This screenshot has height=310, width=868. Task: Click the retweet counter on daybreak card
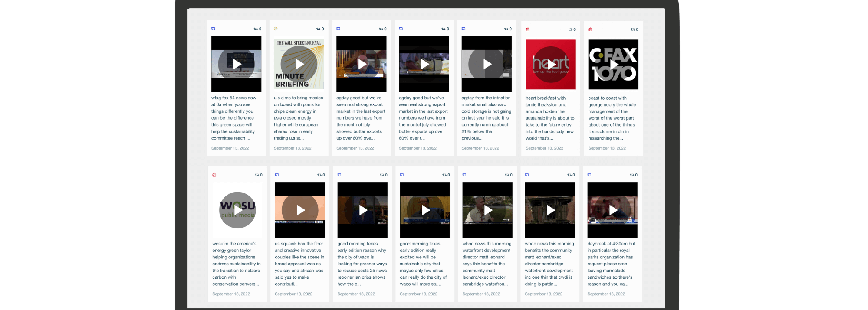(x=634, y=175)
